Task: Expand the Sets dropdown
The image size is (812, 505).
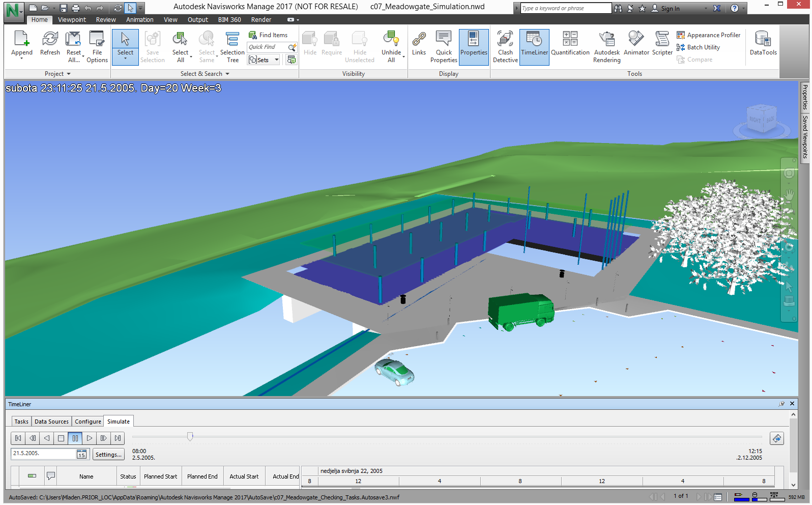Action: coord(277,60)
